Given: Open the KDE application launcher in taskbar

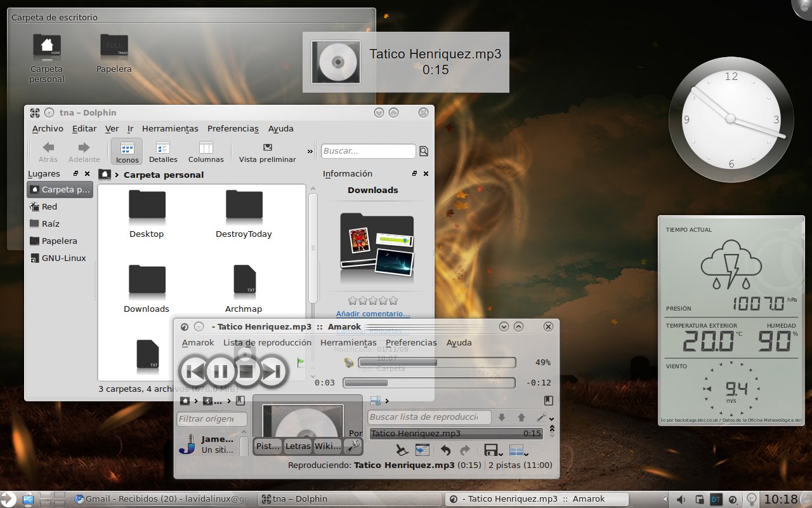Looking at the screenshot, I should pos(9,499).
